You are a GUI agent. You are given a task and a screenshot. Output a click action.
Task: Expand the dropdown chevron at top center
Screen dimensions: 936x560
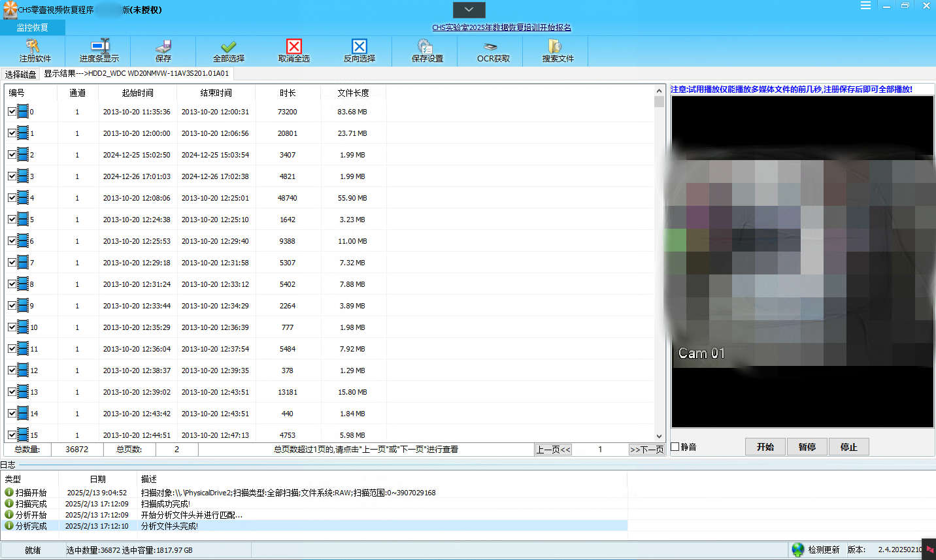(x=469, y=10)
